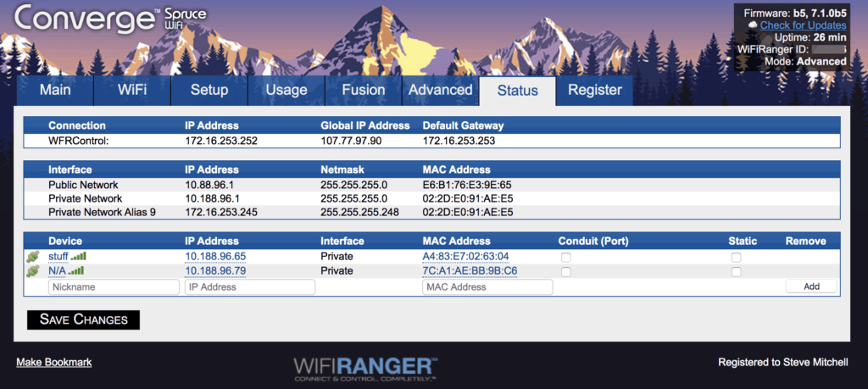
Task: Enable Static checkbox for stuff device
Action: pos(736,258)
